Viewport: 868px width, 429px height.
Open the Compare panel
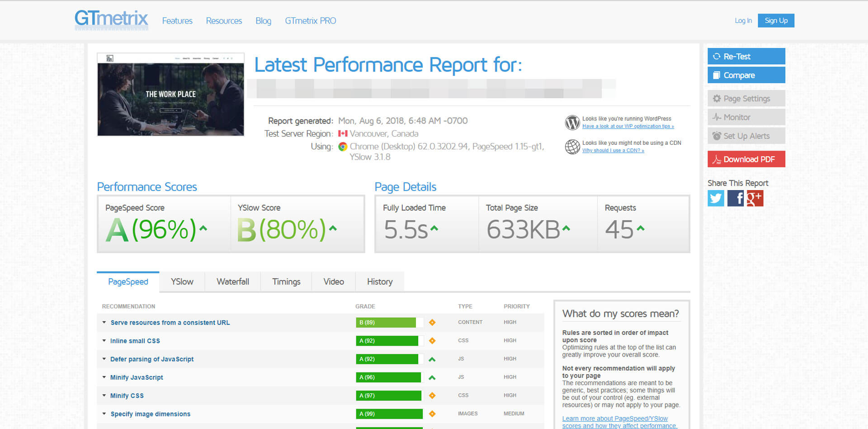(746, 75)
